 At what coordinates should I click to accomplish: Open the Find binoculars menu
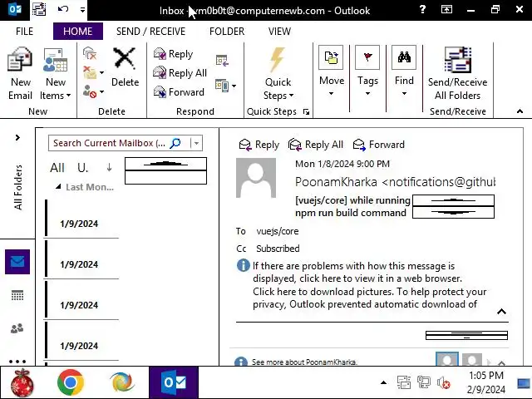point(404,71)
